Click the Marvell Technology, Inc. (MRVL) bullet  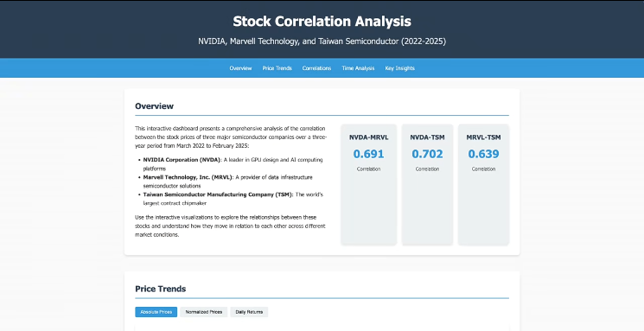coord(188,177)
